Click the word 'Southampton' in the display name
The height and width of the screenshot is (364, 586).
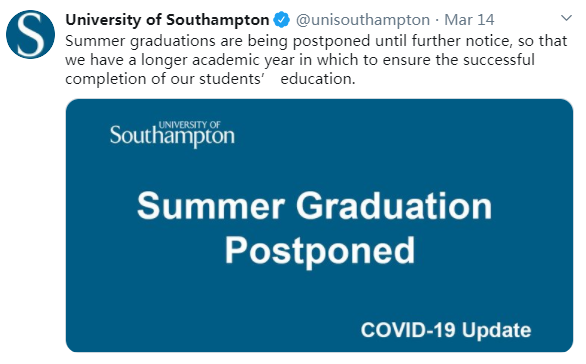click(218, 20)
